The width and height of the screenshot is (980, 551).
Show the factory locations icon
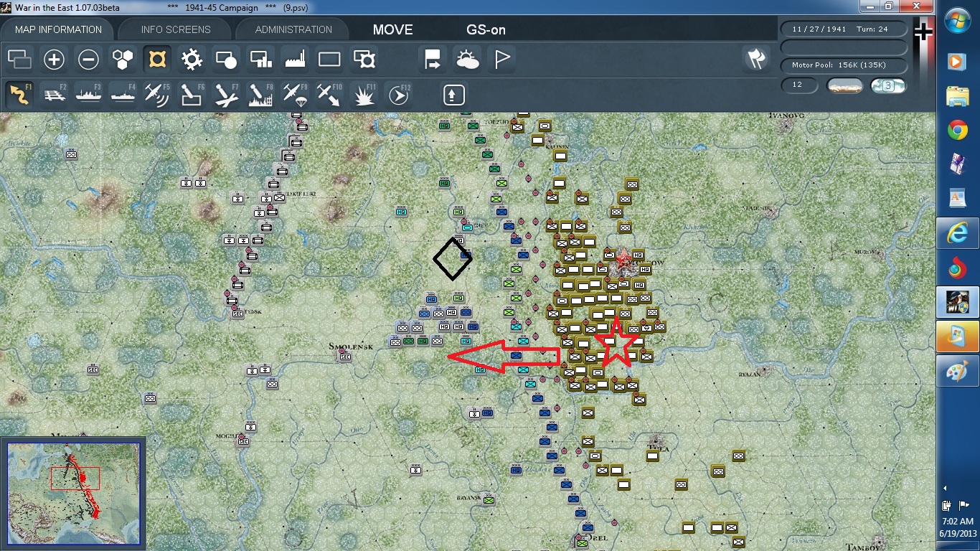[x=295, y=59]
